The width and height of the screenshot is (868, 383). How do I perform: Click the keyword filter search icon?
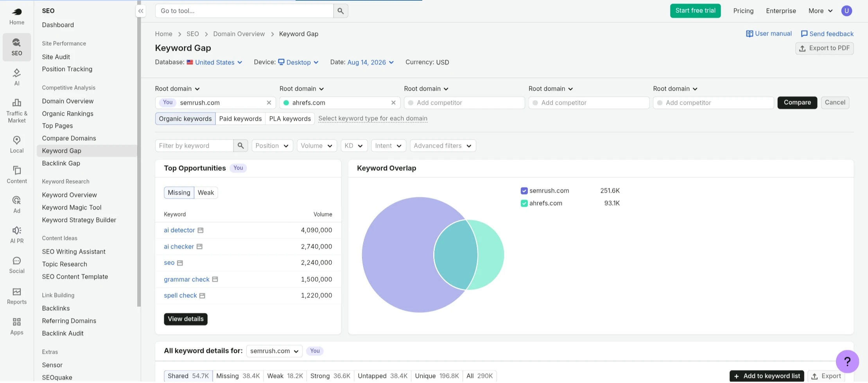240,146
